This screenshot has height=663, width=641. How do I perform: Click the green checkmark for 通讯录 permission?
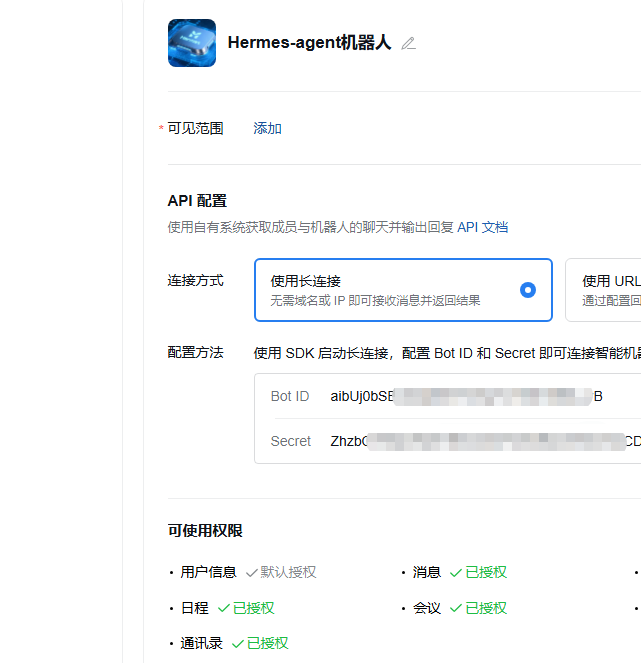tap(238, 643)
